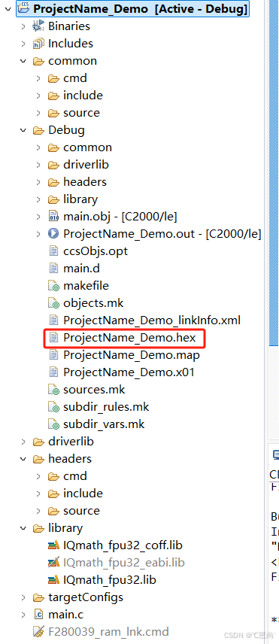Click the excluded IQmath_fpu32_eabi.lib icon
The width and height of the screenshot is (279, 644).
(x=53, y=562)
